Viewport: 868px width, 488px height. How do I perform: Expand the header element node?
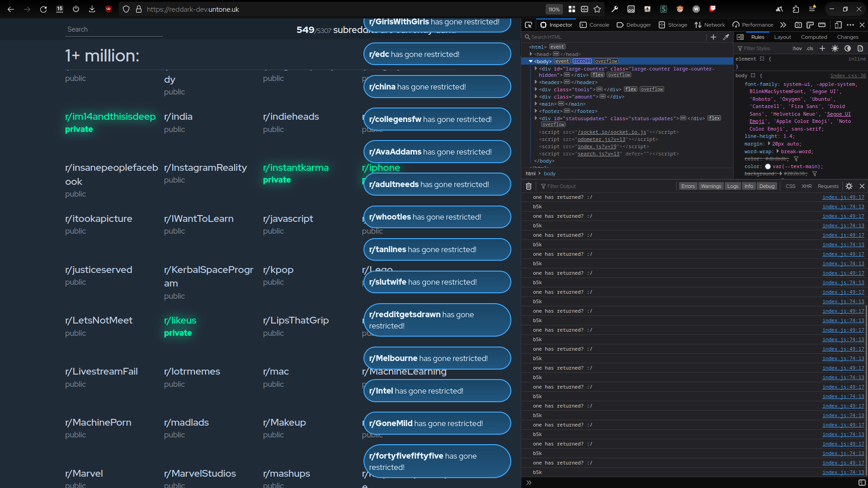tap(535, 82)
